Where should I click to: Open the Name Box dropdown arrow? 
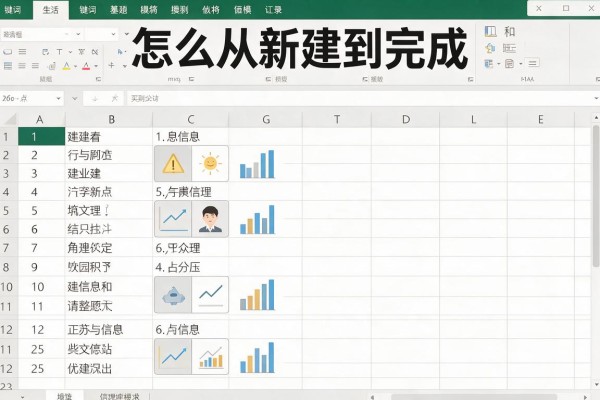click(59, 98)
